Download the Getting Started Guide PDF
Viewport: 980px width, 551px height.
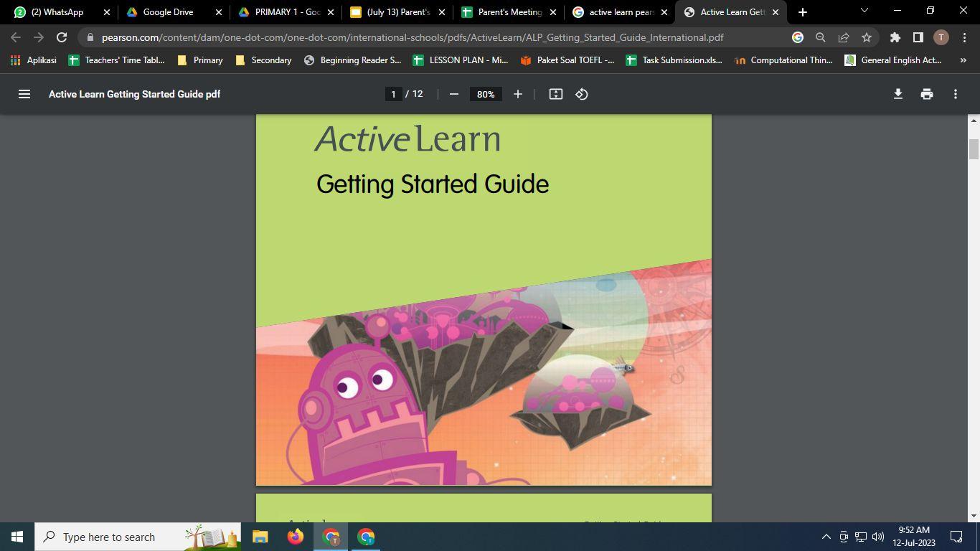pos(897,93)
